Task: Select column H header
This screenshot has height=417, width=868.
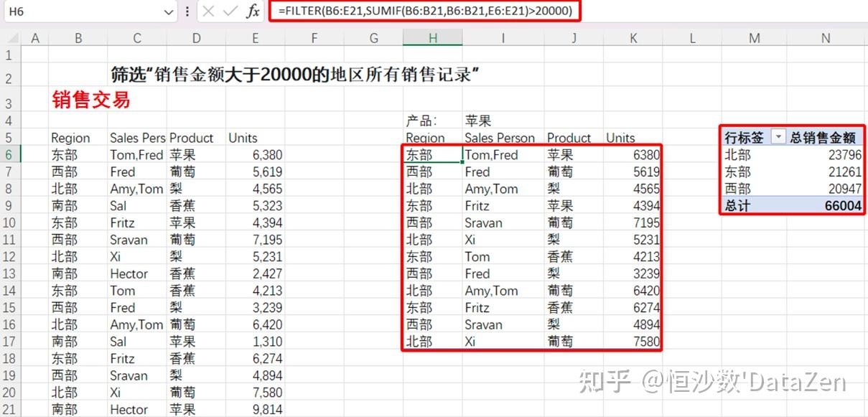Action: pos(432,38)
